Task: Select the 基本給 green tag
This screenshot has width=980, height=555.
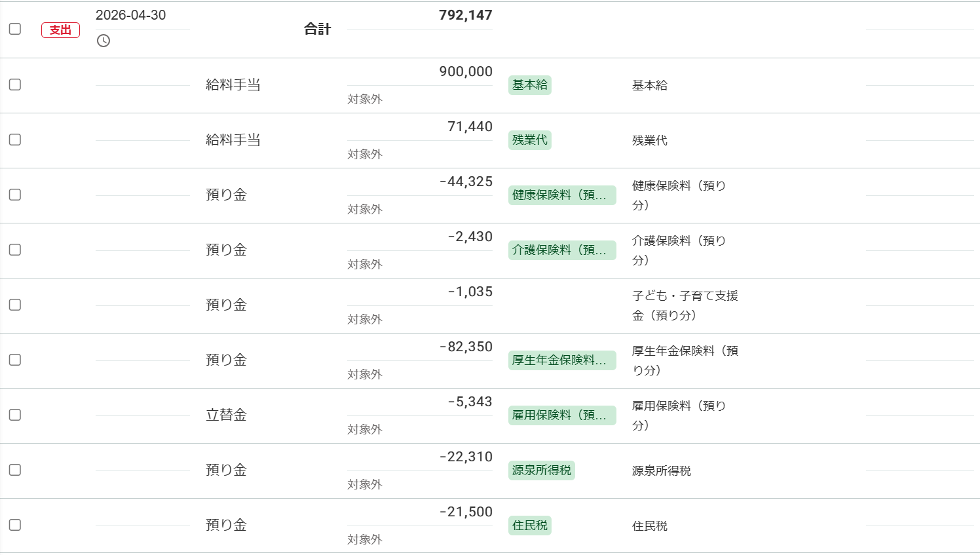Action: (529, 85)
